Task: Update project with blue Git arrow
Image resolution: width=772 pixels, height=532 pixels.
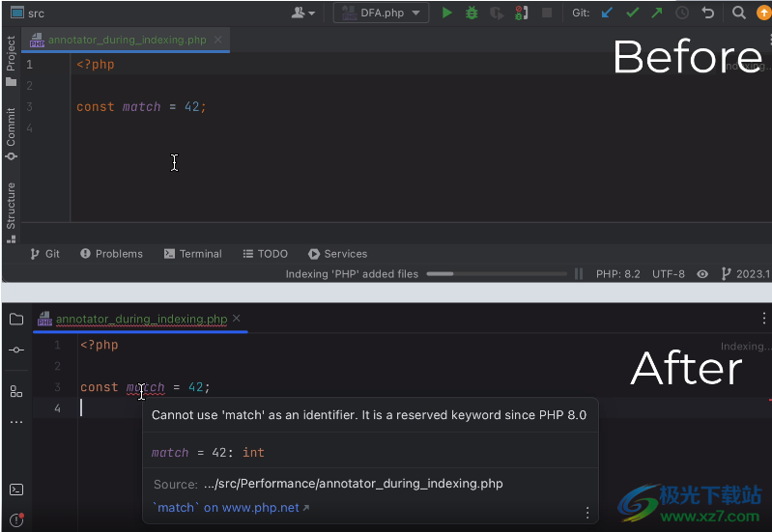Action: (x=607, y=13)
